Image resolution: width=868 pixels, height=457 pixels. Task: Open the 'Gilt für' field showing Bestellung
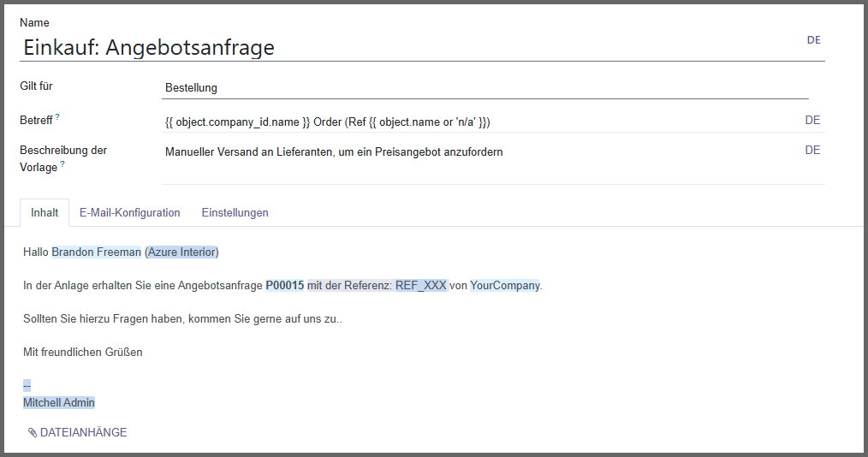[485, 87]
